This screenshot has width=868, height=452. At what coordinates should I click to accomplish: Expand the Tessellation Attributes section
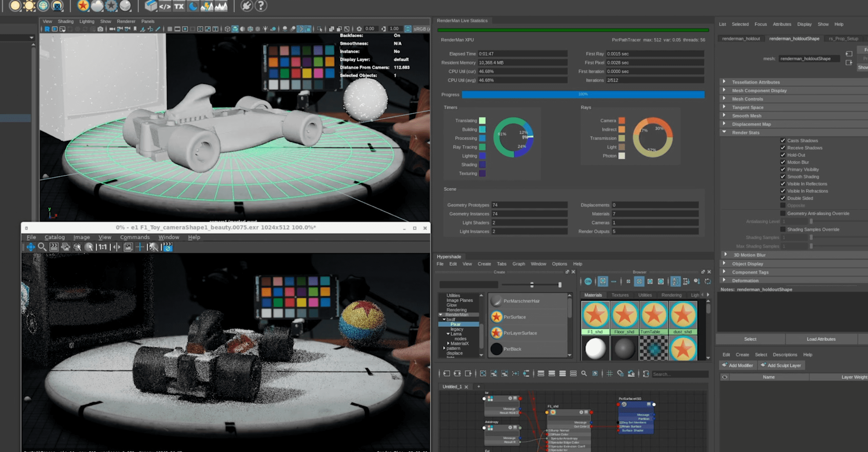coord(724,82)
